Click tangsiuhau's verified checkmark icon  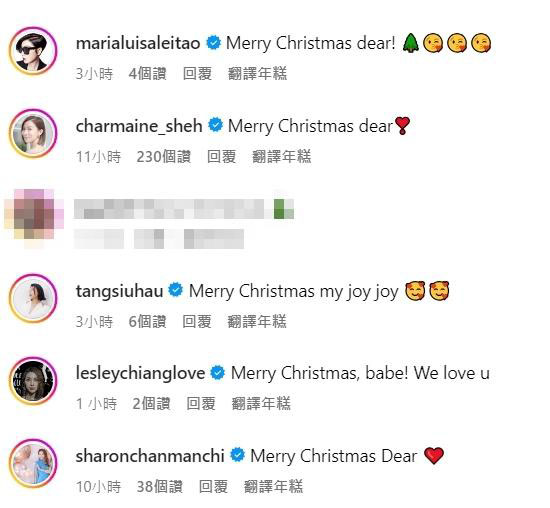tap(176, 290)
